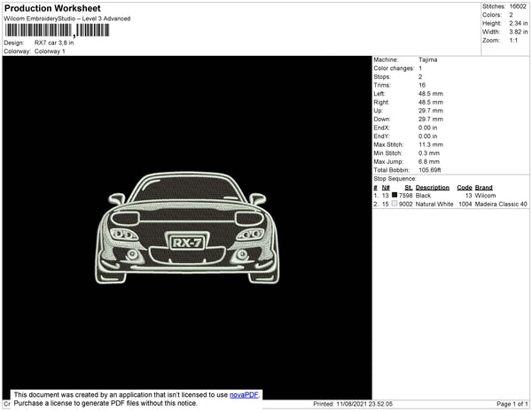
Task: Click the Description column header
Action: [x=433, y=187]
